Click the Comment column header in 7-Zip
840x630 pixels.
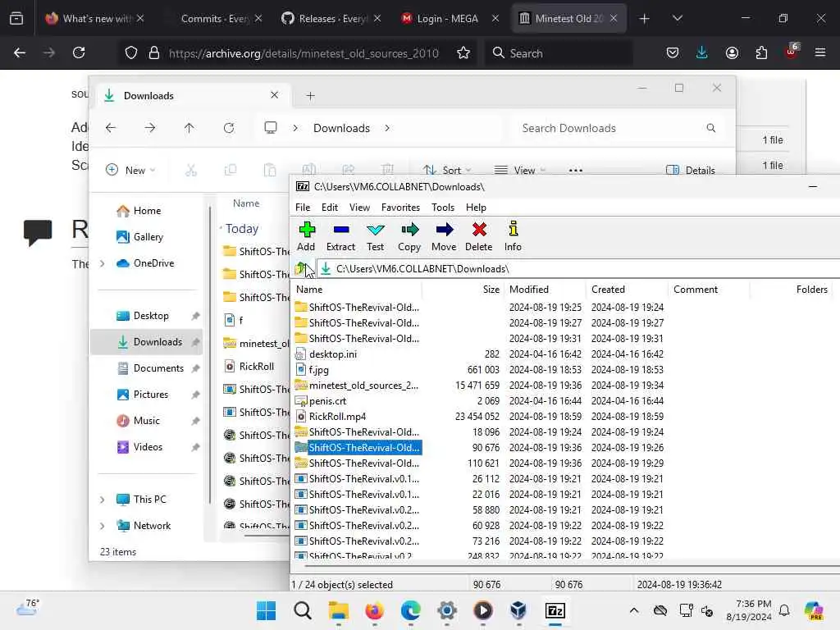coord(709,290)
